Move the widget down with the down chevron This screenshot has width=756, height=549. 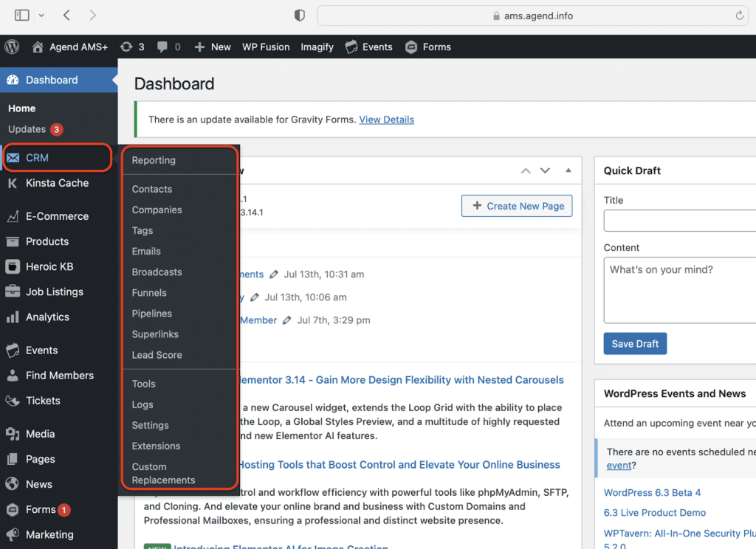point(545,170)
